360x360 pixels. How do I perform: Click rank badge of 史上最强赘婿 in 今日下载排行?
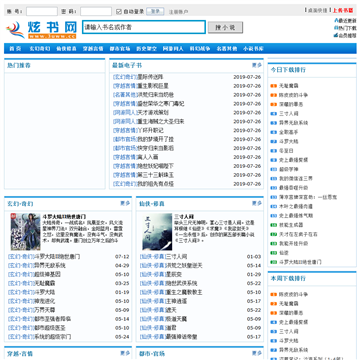pyautogui.click(x=274, y=160)
